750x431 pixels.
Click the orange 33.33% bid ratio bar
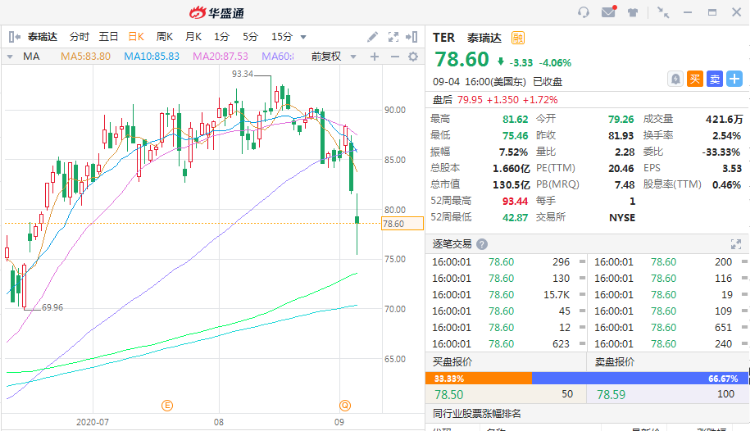[478, 378]
